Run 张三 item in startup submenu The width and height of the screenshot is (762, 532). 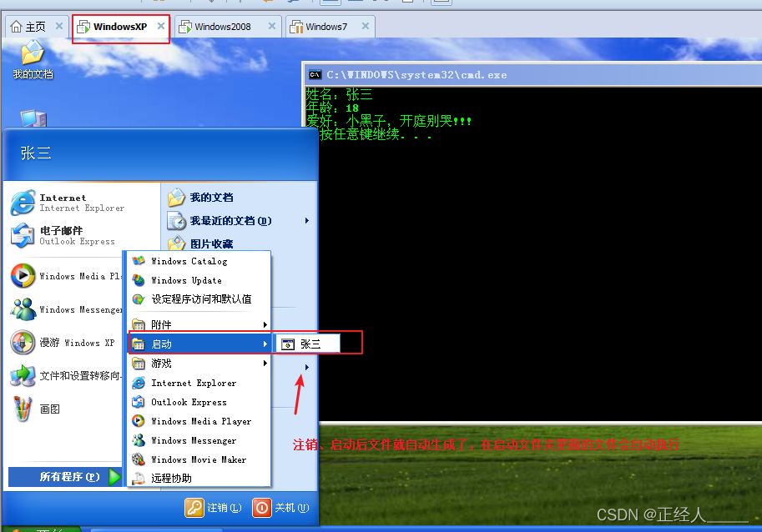coord(308,344)
